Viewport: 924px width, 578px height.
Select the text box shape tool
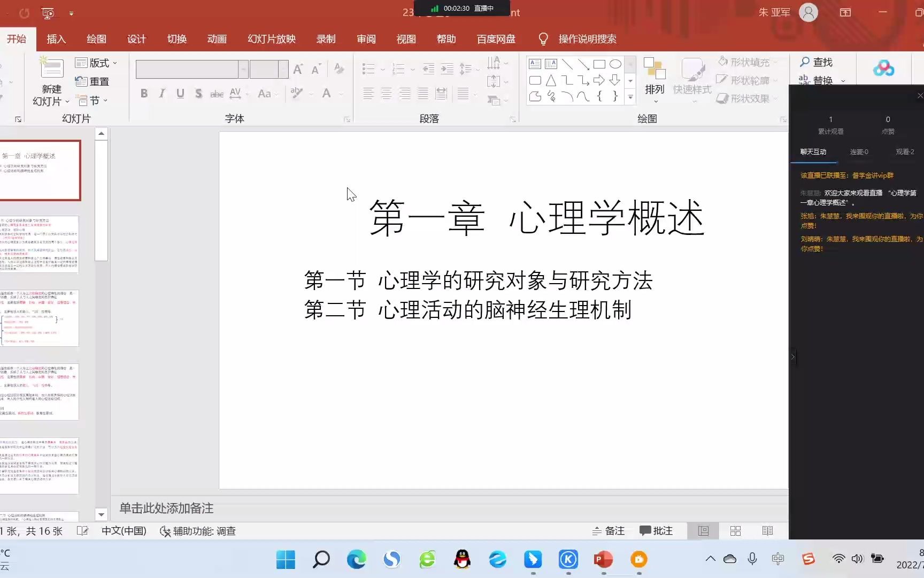coord(535,64)
